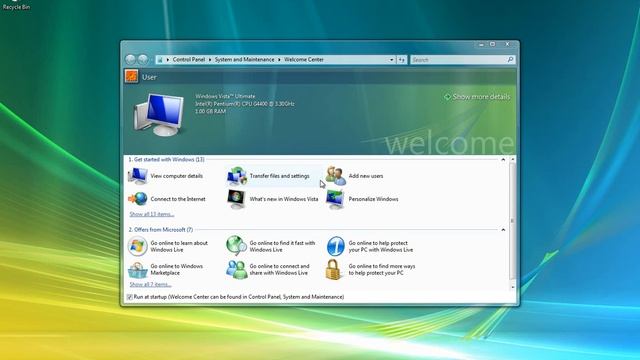Click the Search input field

(x=458, y=60)
